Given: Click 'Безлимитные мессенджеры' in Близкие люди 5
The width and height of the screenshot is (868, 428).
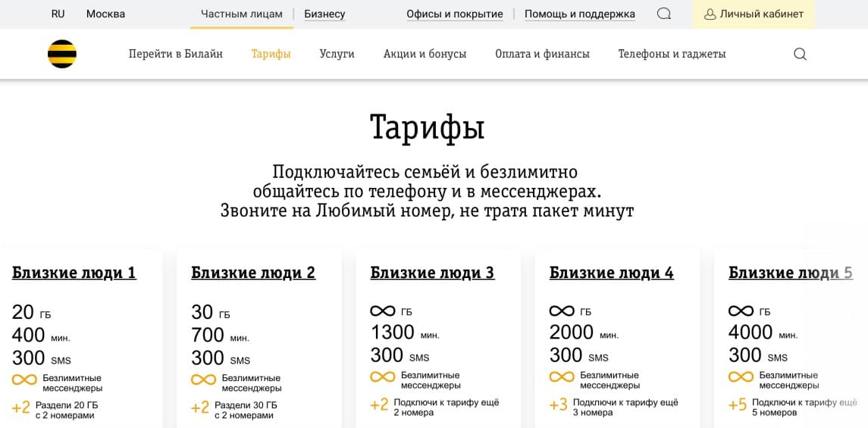Looking at the screenshot, I should tap(788, 380).
